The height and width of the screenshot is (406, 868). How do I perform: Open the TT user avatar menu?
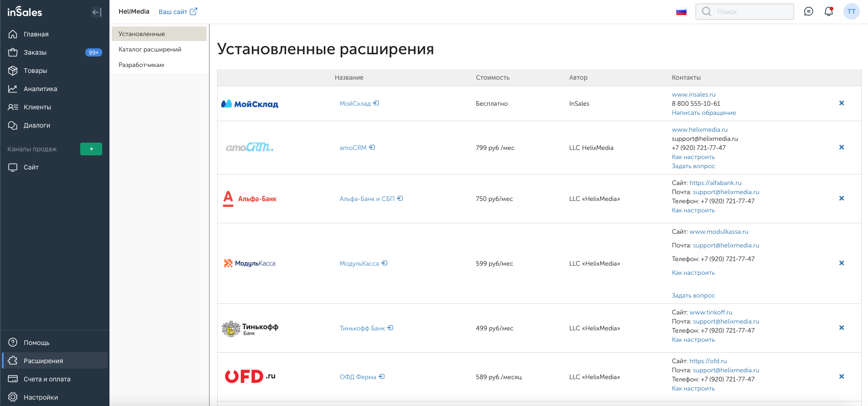(852, 12)
